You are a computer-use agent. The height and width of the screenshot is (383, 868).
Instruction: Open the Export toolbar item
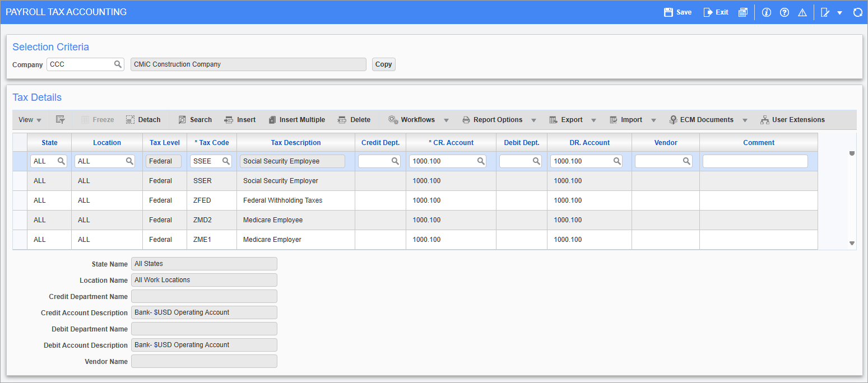point(566,120)
